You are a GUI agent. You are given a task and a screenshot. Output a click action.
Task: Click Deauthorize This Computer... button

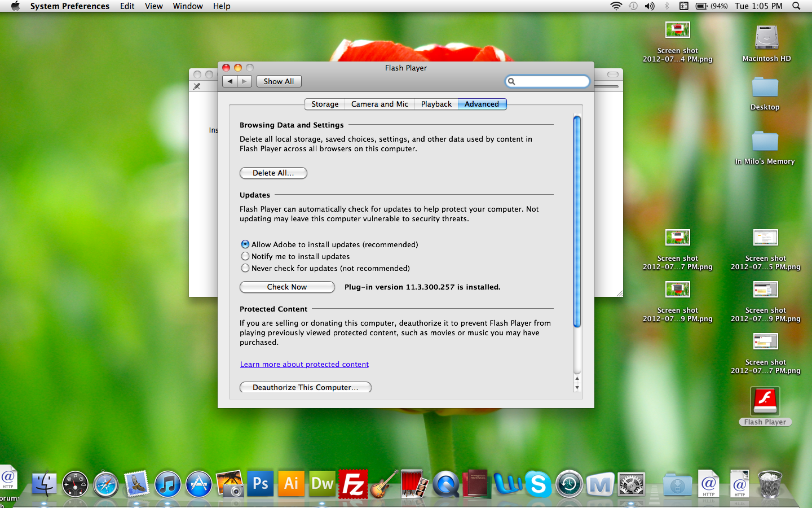(306, 387)
